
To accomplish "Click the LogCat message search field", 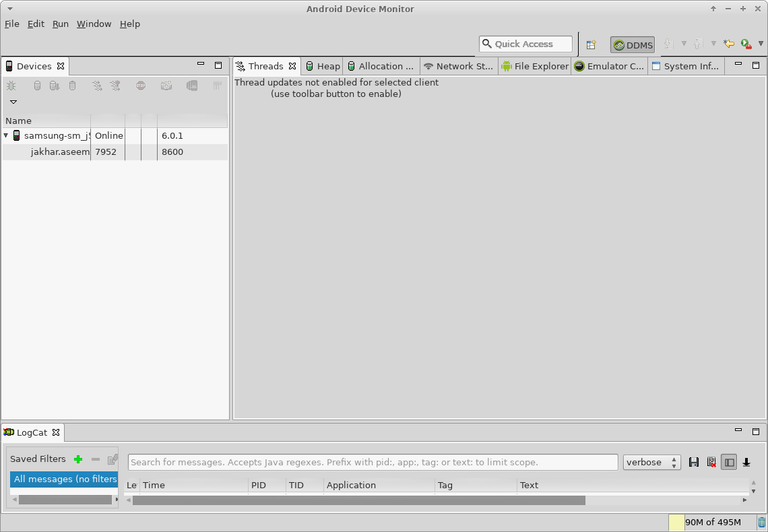I will (373, 463).
